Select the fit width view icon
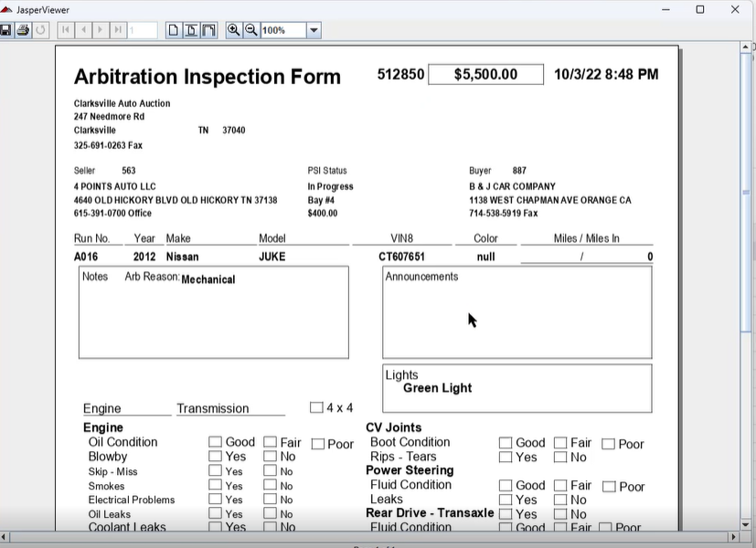Image resolution: width=756 pixels, height=548 pixels. 208,30
